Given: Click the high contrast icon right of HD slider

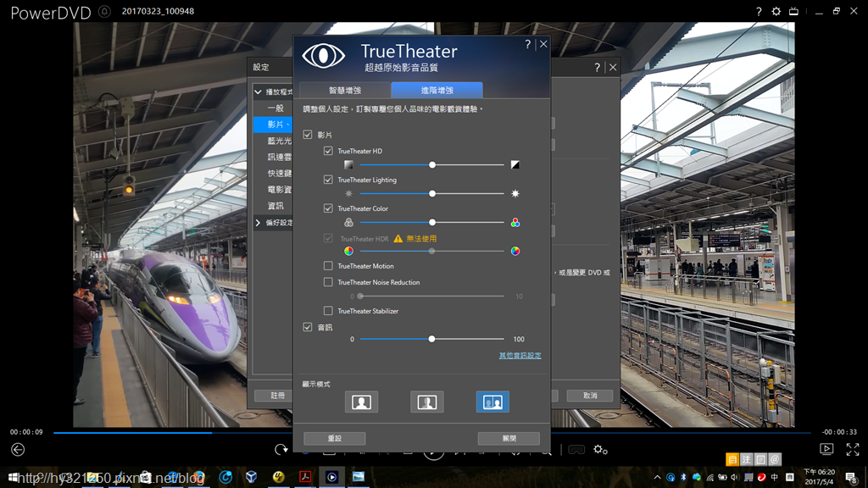Looking at the screenshot, I should click(515, 165).
